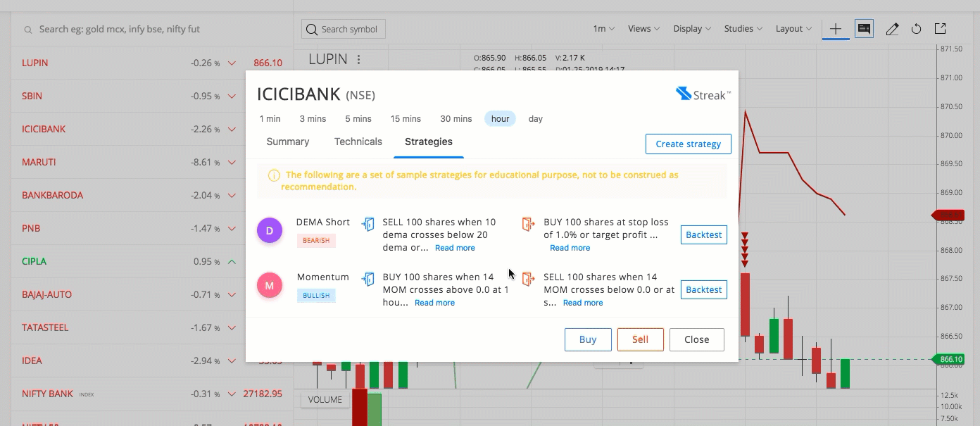Click the chart refresh icon

point(916,29)
